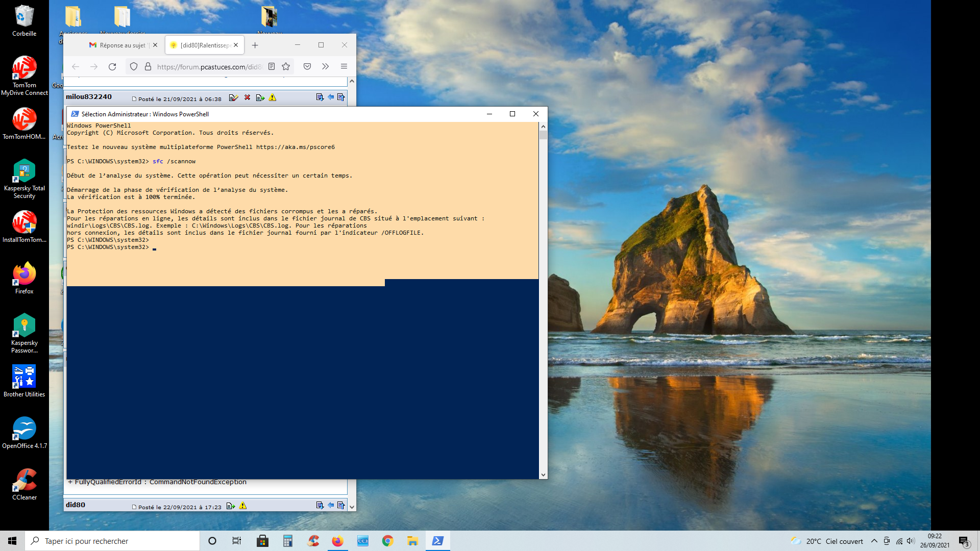Screen dimensions: 980x551
Task: Bookmark this forum page with the star
Action: coord(286,67)
